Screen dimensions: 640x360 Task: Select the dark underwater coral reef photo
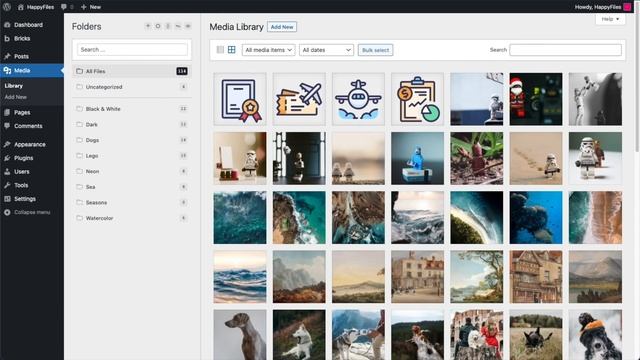536,218
